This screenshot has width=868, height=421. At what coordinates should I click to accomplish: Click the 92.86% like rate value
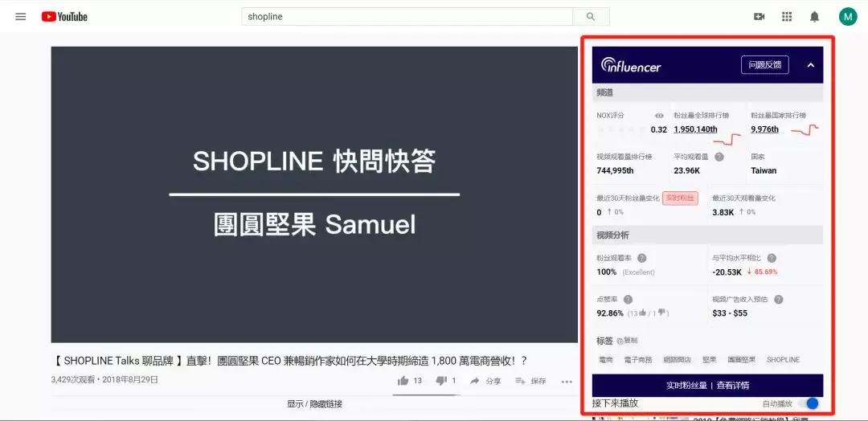610,313
